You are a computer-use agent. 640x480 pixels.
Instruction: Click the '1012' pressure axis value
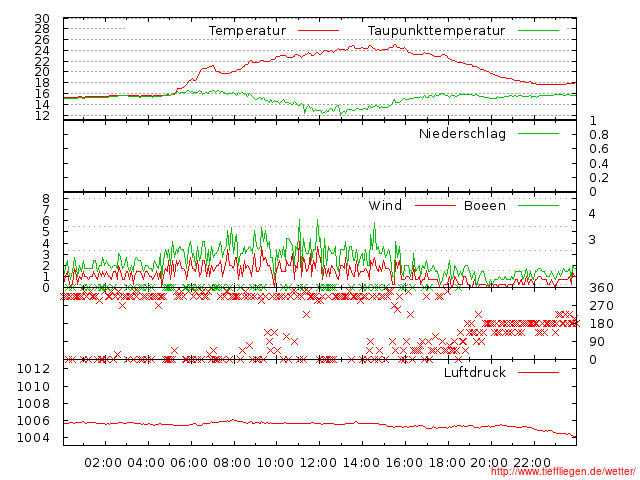click(33, 369)
